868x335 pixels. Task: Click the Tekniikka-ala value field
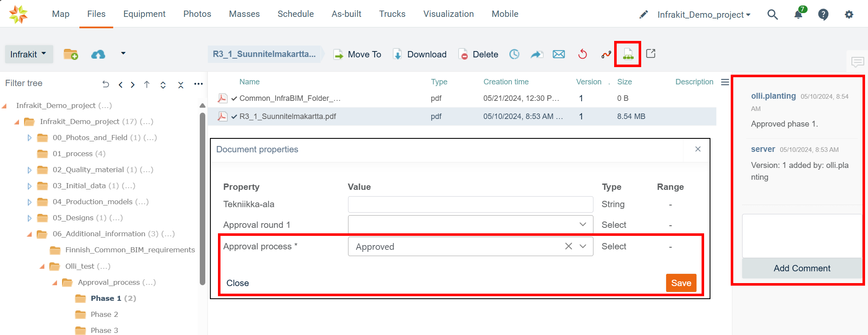[470, 204]
